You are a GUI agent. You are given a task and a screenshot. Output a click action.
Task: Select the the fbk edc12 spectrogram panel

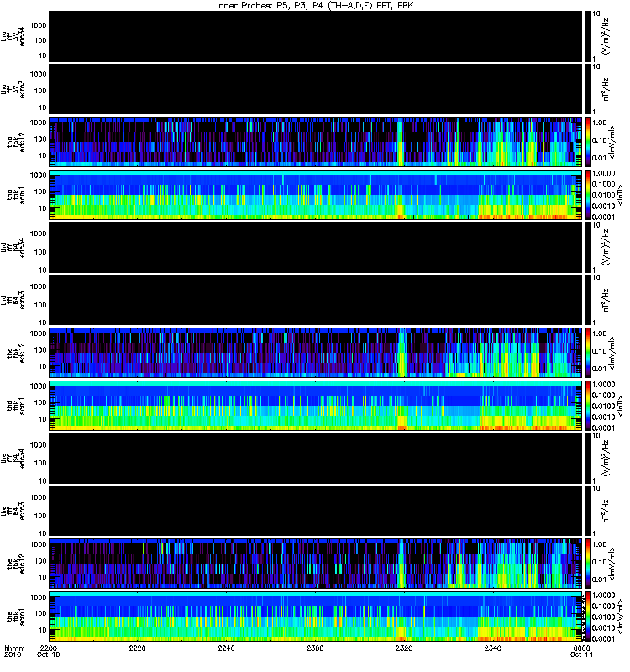click(316, 564)
